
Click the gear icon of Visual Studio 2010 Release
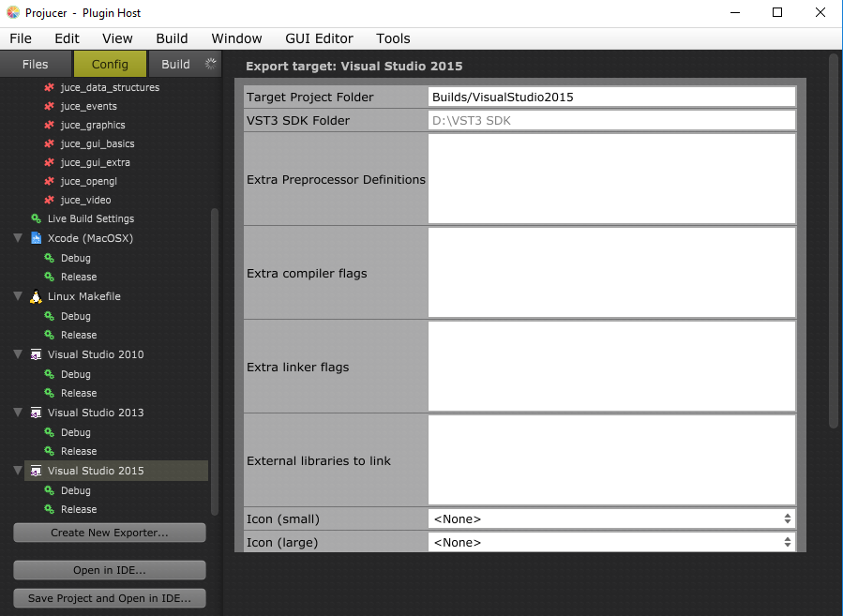pyautogui.click(x=49, y=393)
